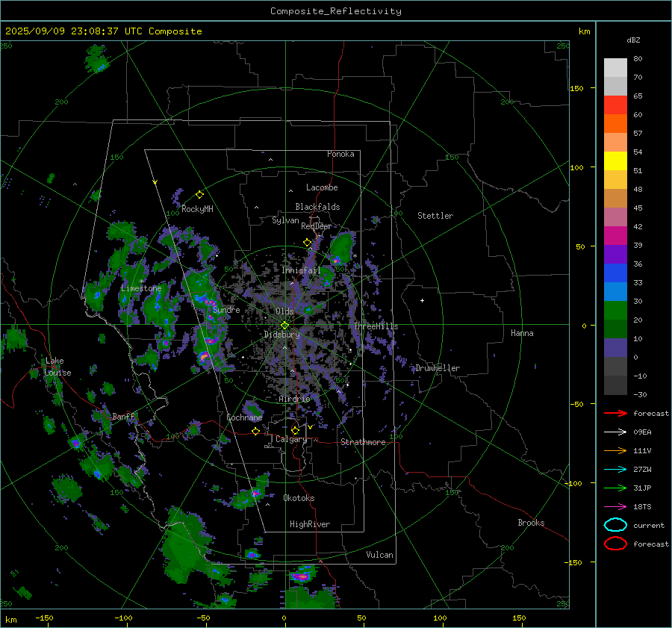
Task: Select the yellow 51–54 dBZ swatch
Action: click(x=615, y=161)
